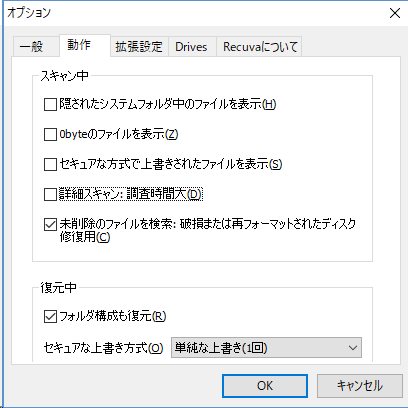Image resolution: width=408 pixels, height=408 pixels.
Task: Open the 単純な上書き(1回) combo box
Action: pos(266,348)
